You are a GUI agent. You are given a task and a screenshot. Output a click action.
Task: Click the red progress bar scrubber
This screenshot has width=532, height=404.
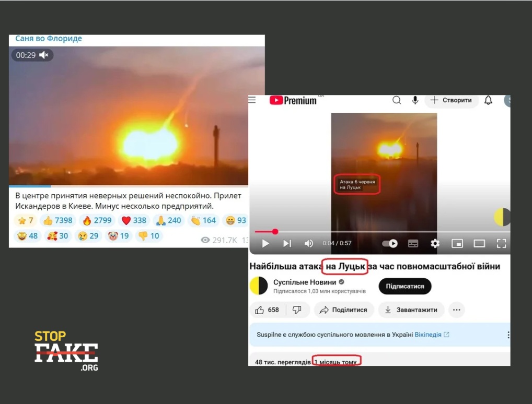tap(275, 231)
